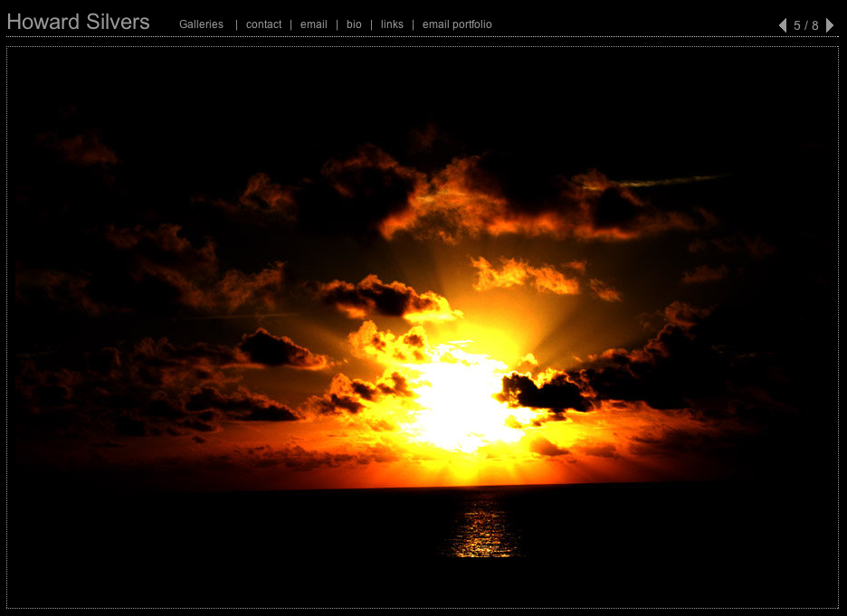Open the contact page
847x616 pixels.
(x=263, y=24)
